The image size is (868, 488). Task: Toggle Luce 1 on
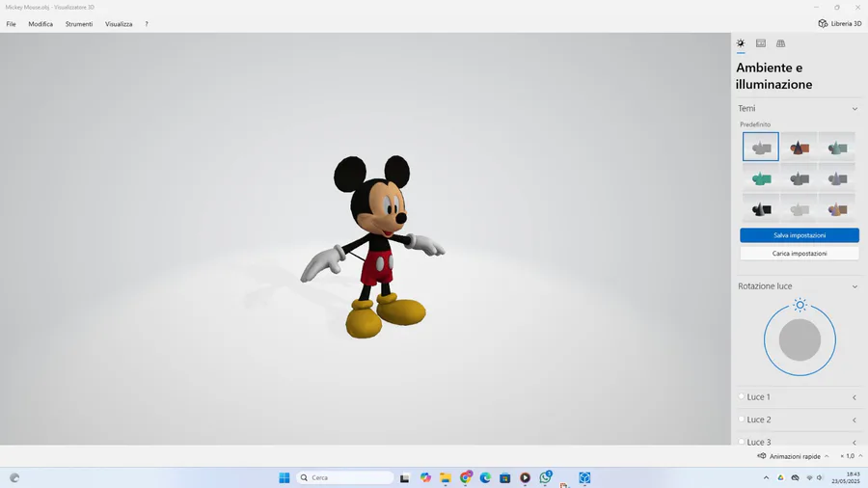pos(742,396)
